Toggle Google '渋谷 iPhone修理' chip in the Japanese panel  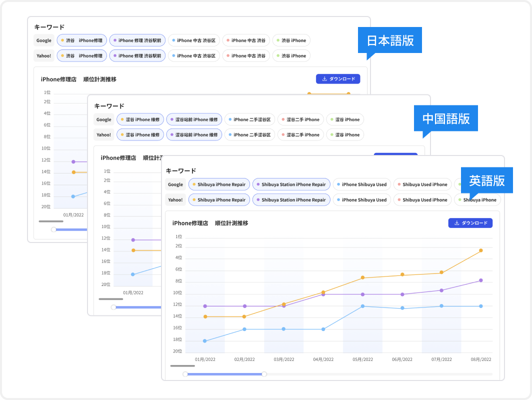point(81,40)
